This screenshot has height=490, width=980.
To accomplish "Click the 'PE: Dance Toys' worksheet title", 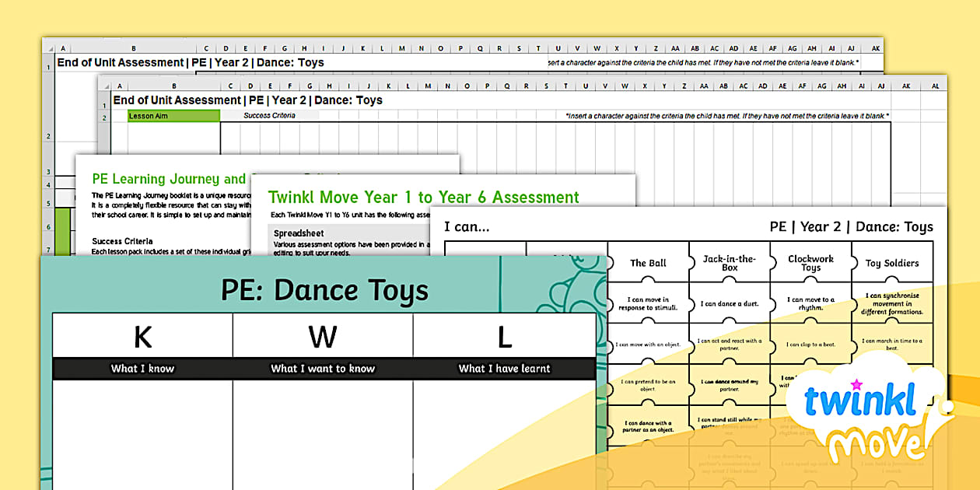I will tap(324, 290).
